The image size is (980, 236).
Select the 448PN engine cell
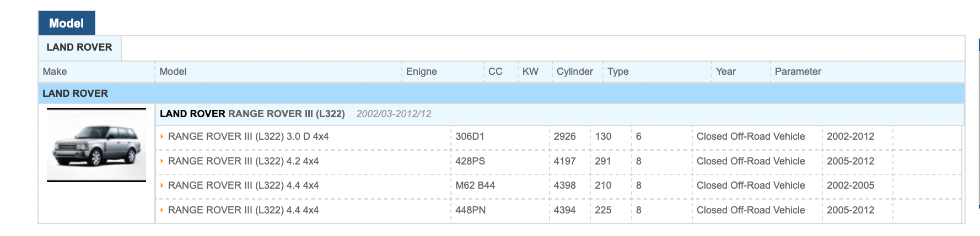[470, 210]
